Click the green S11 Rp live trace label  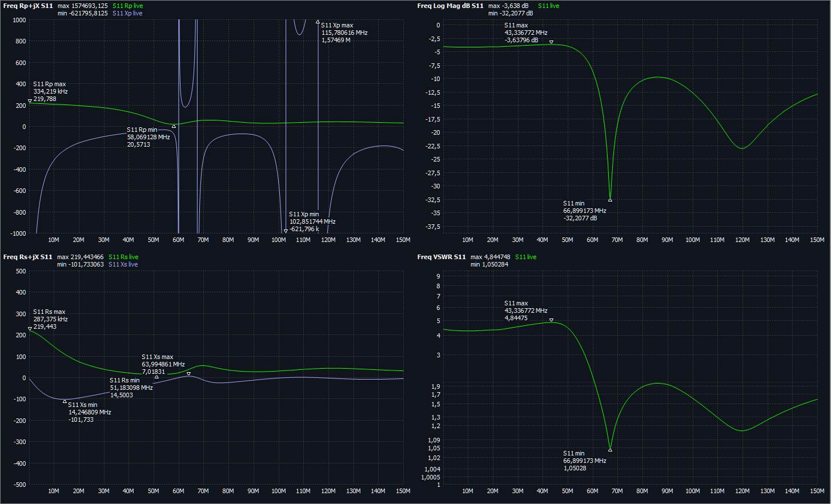(128, 6)
